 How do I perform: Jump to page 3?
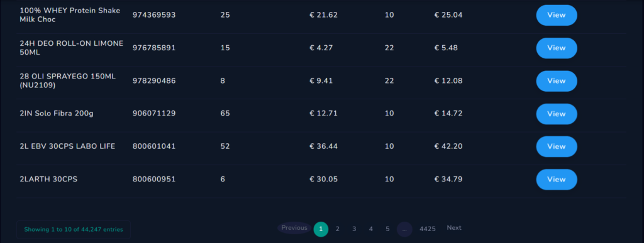(354, 229)
